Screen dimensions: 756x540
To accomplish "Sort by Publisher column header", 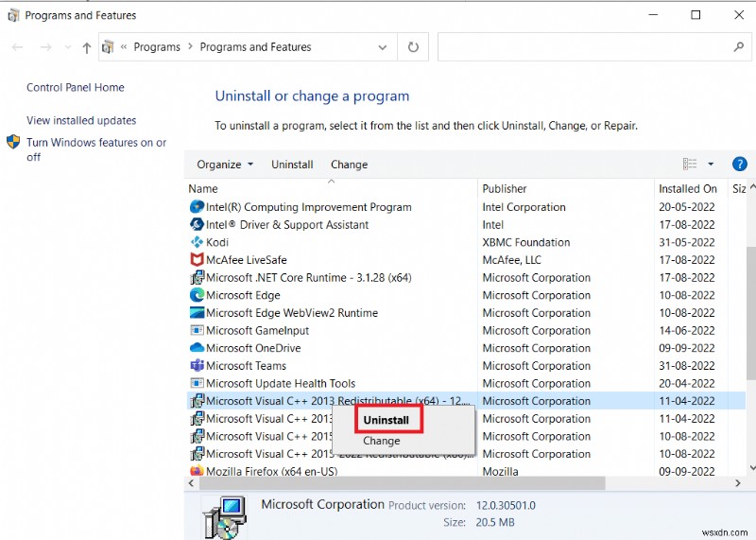I will click(x=505, y=189).
